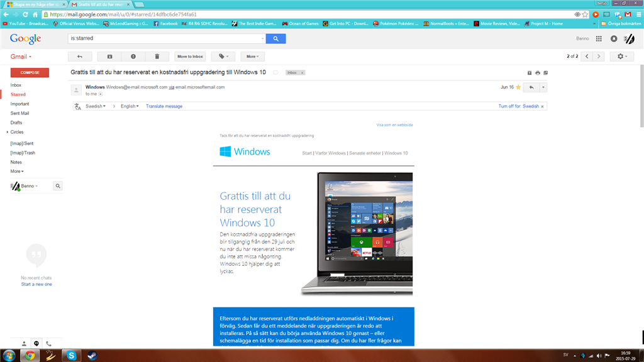
Task: Open the Drafts folder
Action: click(x=16, y=123)
